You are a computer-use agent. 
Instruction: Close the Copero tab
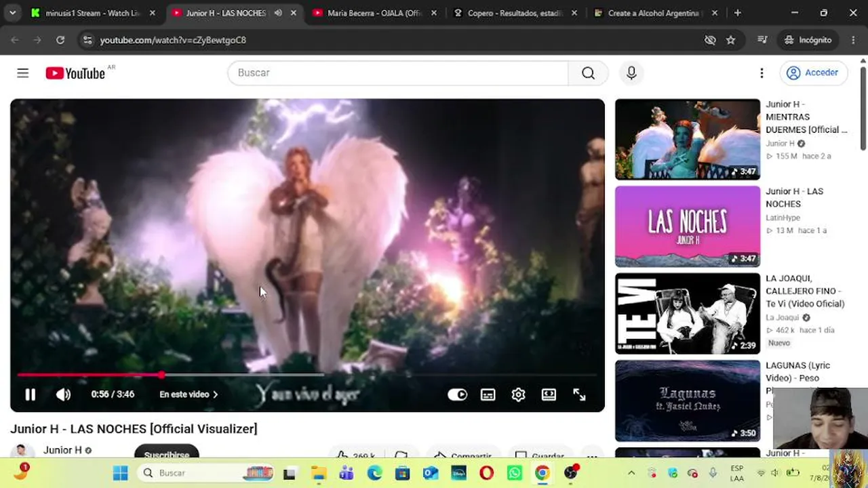point(574,13)
